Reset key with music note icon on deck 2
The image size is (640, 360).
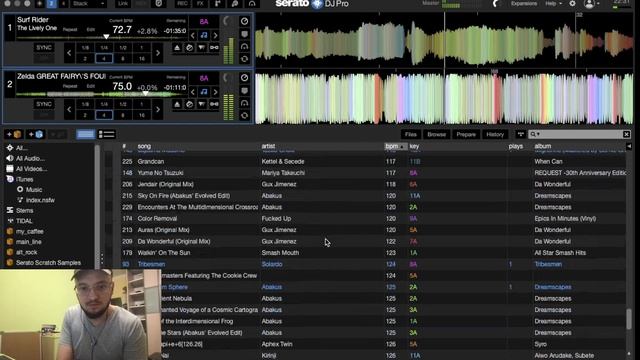[204, 92]
